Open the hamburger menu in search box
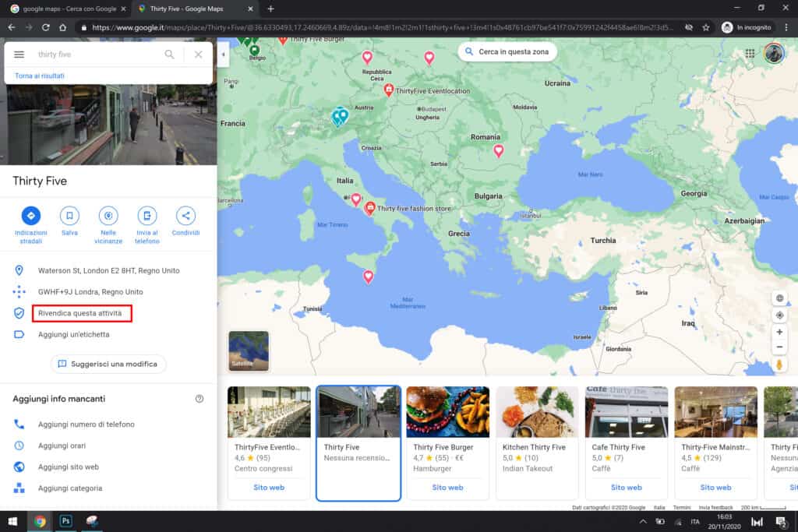The width and height of the screenshot is (798, 532). pyautogui.click(x=19, y=55)
